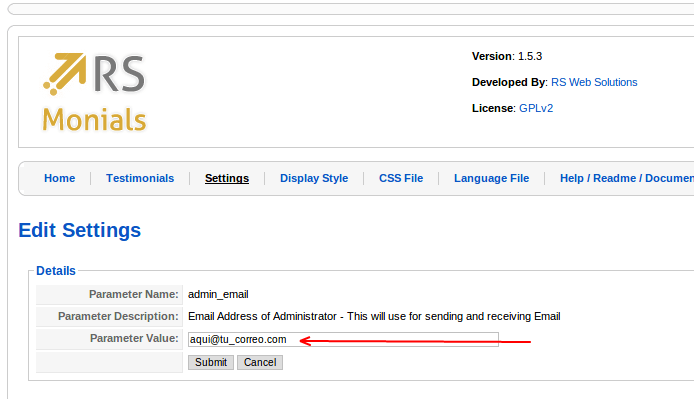The image size is (694, 399).
Task: Open Help / Readme / Documentation tab
Action: (626, 178)
